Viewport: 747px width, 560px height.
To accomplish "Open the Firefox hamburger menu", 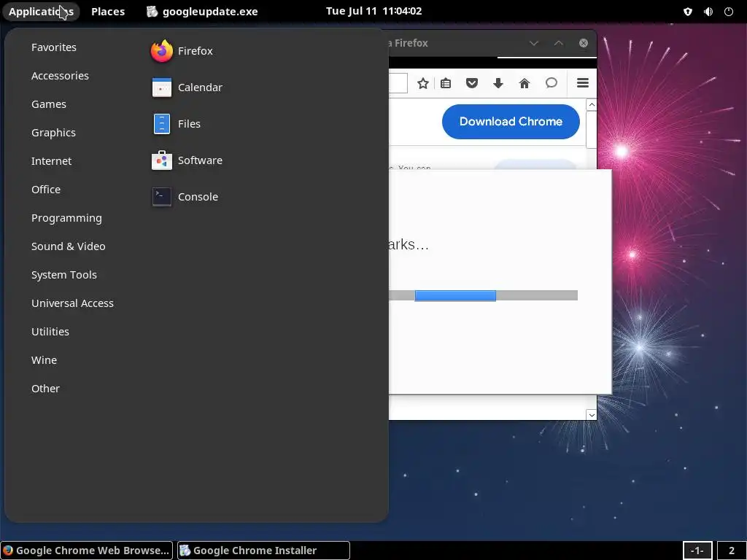I will pos(583,83).
